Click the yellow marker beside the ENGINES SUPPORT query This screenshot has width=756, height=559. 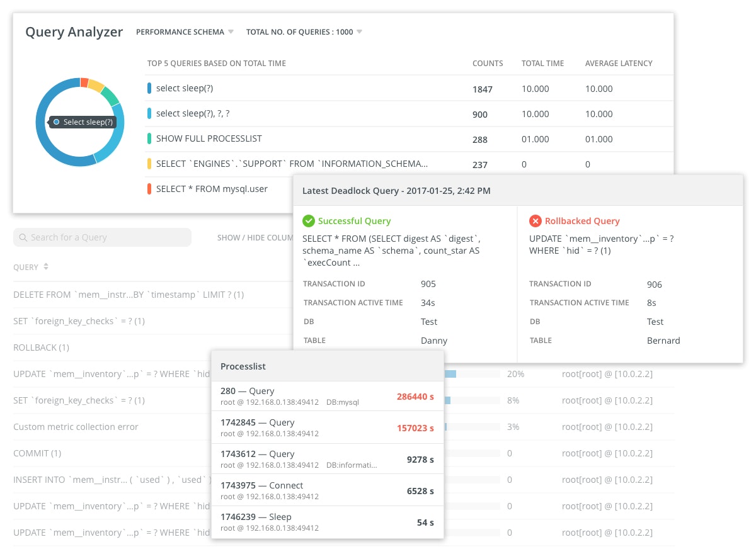[149, 164]
